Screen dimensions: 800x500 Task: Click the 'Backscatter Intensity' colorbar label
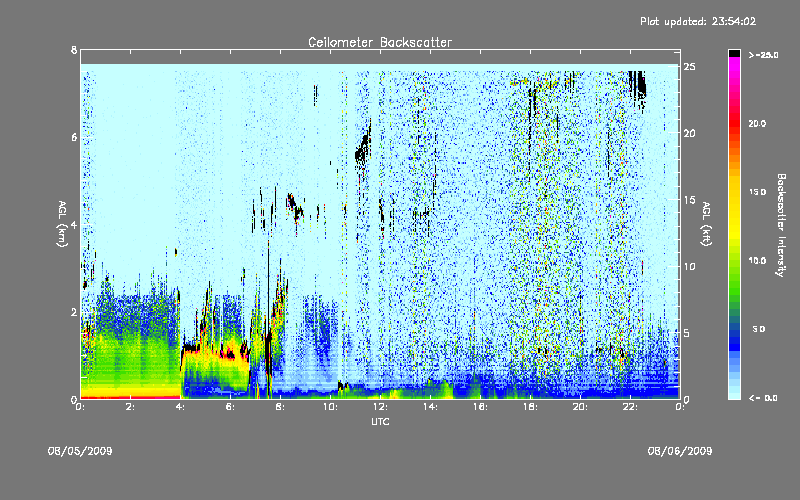coord(781,225)
